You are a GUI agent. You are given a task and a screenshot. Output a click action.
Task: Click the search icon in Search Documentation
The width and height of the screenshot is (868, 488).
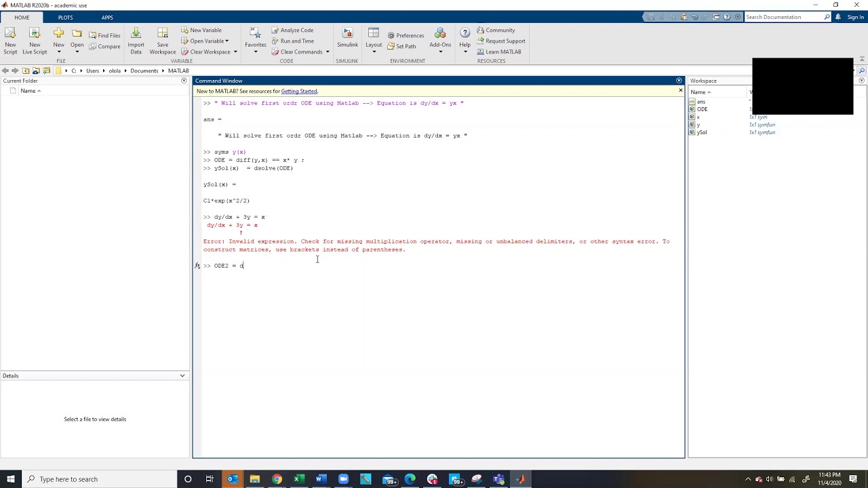(828, 17)
